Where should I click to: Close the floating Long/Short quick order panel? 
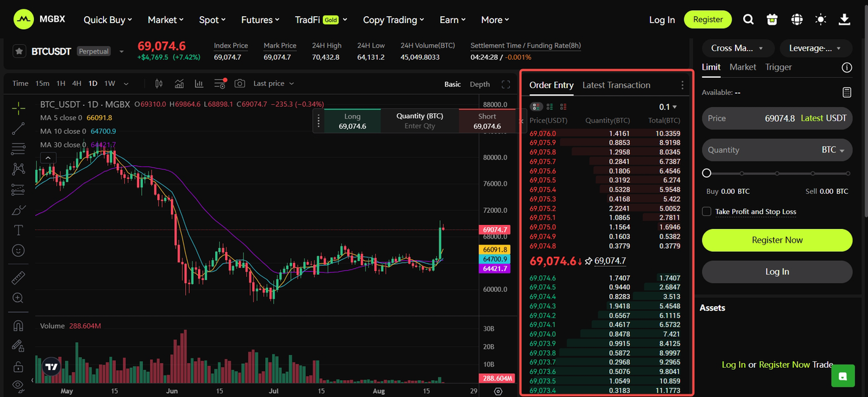[521, 121]
